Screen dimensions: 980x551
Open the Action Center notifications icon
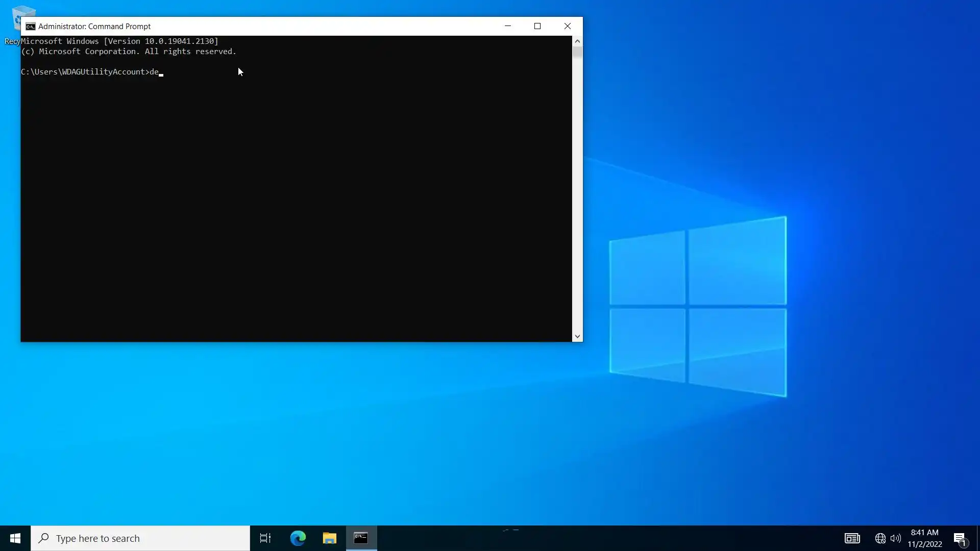960,539
